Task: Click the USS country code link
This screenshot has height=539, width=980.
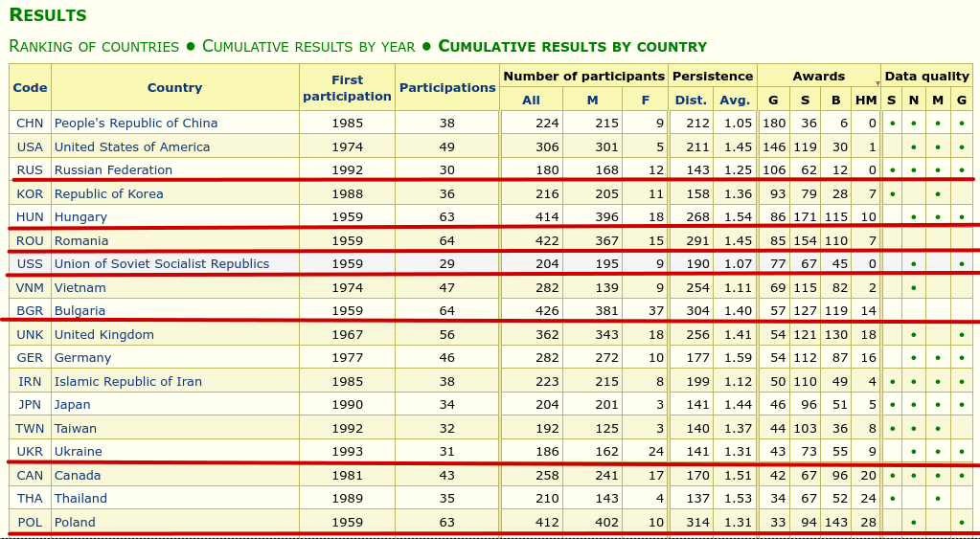Action: 30,264
